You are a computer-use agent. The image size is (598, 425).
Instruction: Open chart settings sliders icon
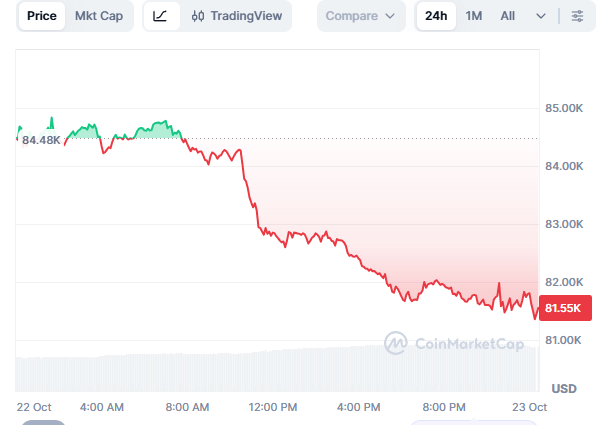tap(577, 16)
